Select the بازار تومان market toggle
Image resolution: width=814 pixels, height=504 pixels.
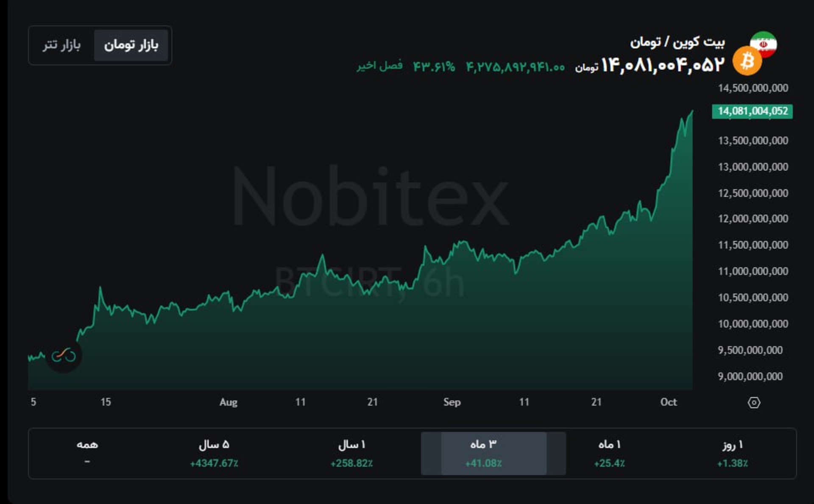[131, 45]
